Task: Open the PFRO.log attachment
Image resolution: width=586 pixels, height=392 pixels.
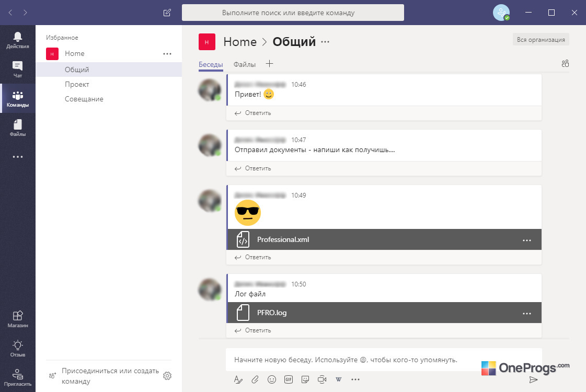Action: coord(374,313)
